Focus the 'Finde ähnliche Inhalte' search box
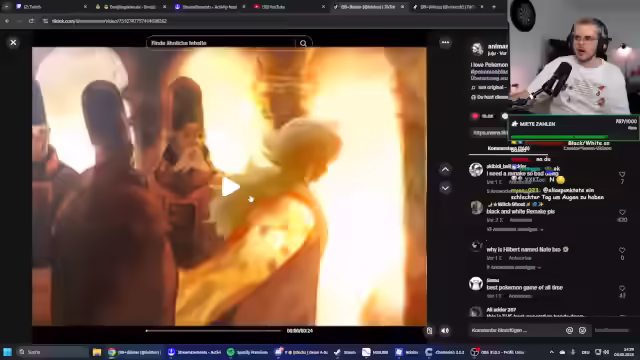 (x=222, y=43)
